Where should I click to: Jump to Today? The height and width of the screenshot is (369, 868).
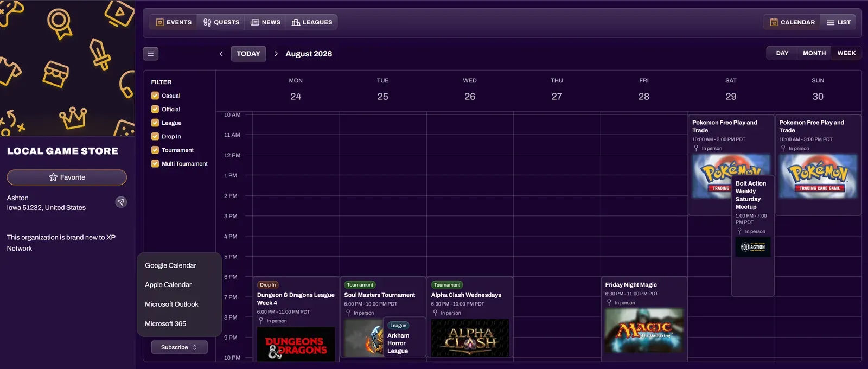248,54
